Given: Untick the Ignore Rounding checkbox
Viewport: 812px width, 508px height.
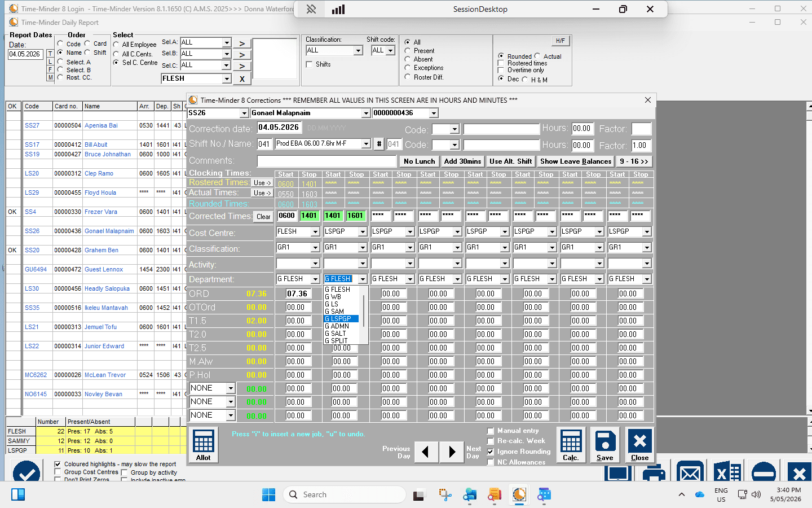Looking at the screenshot, I should tap(491, 452).
